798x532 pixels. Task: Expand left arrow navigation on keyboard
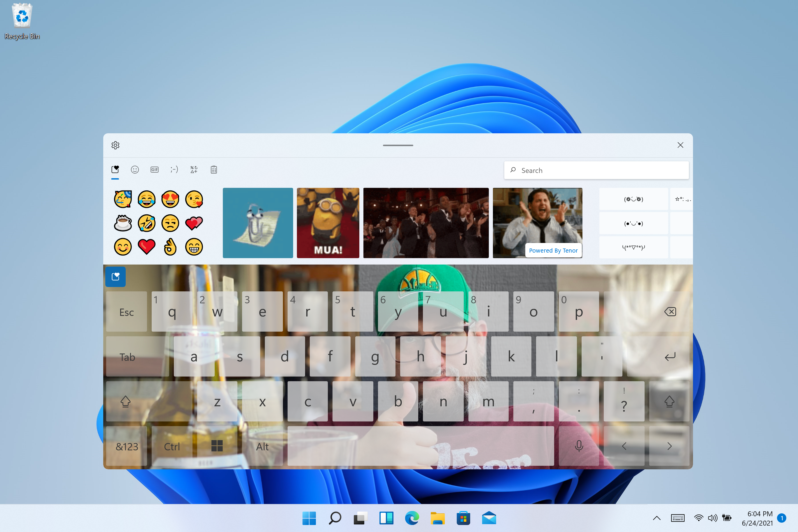[x=625, y=445]
